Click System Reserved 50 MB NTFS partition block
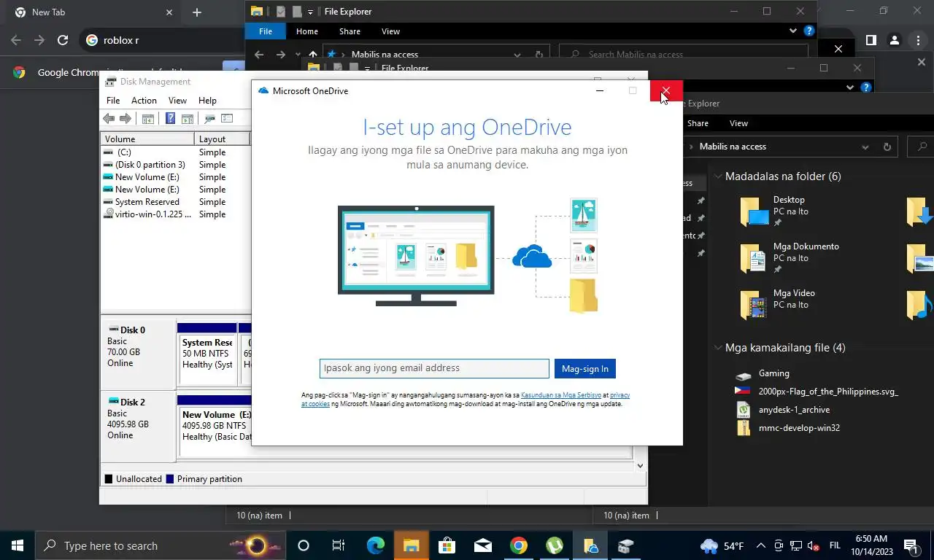Image resolution: width=934 pixels, height=560 pixels. tap(207, 359)
